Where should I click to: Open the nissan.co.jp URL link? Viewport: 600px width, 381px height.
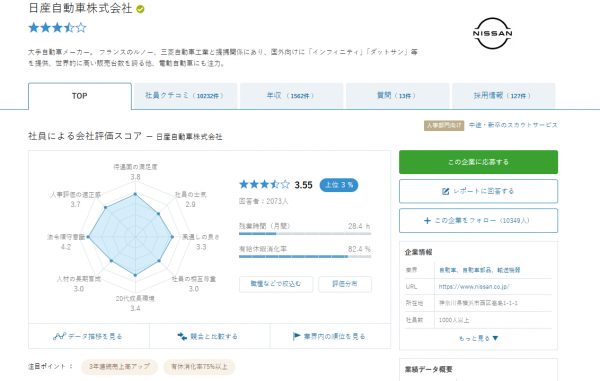click(474, 287)
